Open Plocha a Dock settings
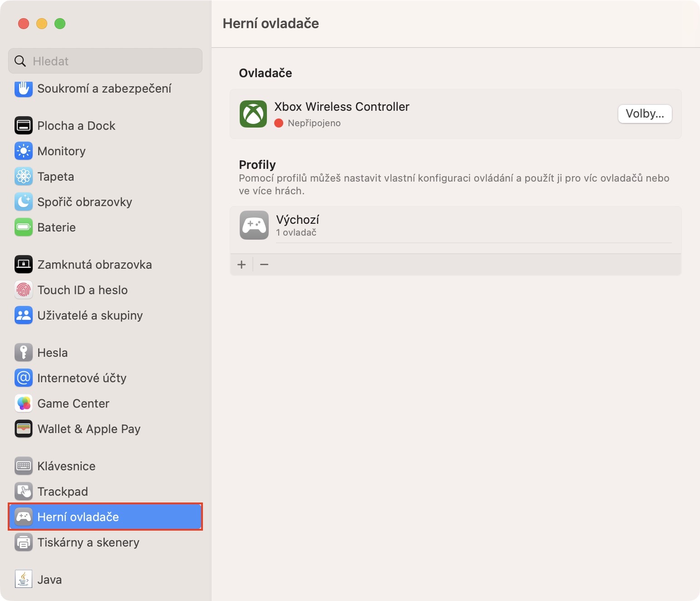700x601 pixels. (76, 126)
